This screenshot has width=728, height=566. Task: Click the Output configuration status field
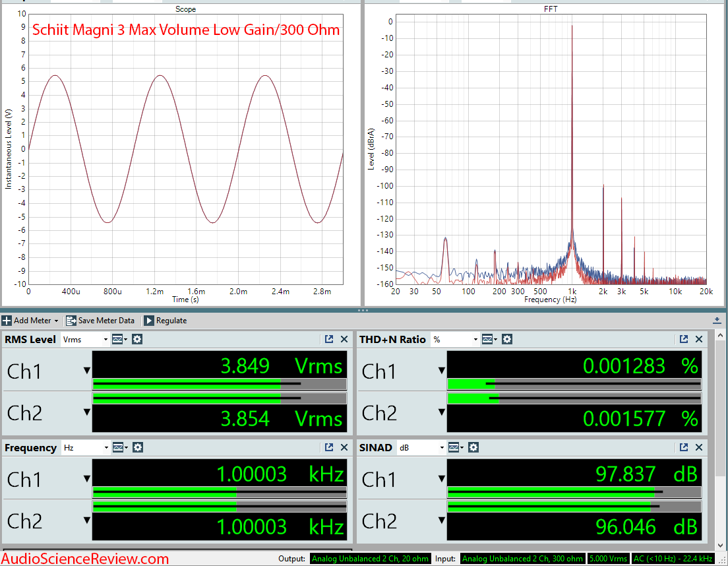click(x=371, y=559)
